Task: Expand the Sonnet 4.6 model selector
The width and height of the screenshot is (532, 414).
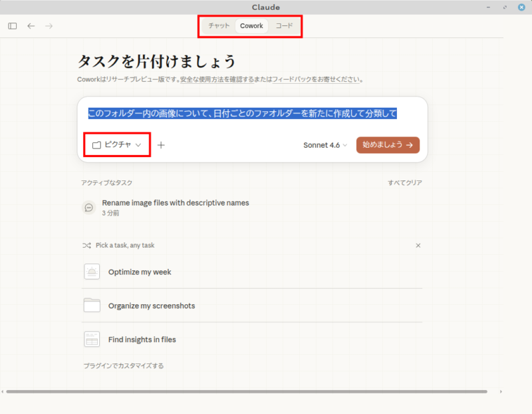Action: coord(325,145)
